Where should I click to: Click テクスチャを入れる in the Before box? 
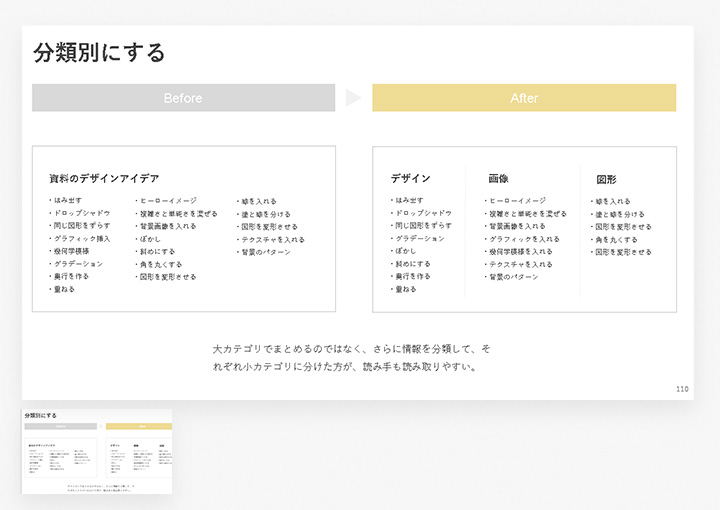[273, 240]
